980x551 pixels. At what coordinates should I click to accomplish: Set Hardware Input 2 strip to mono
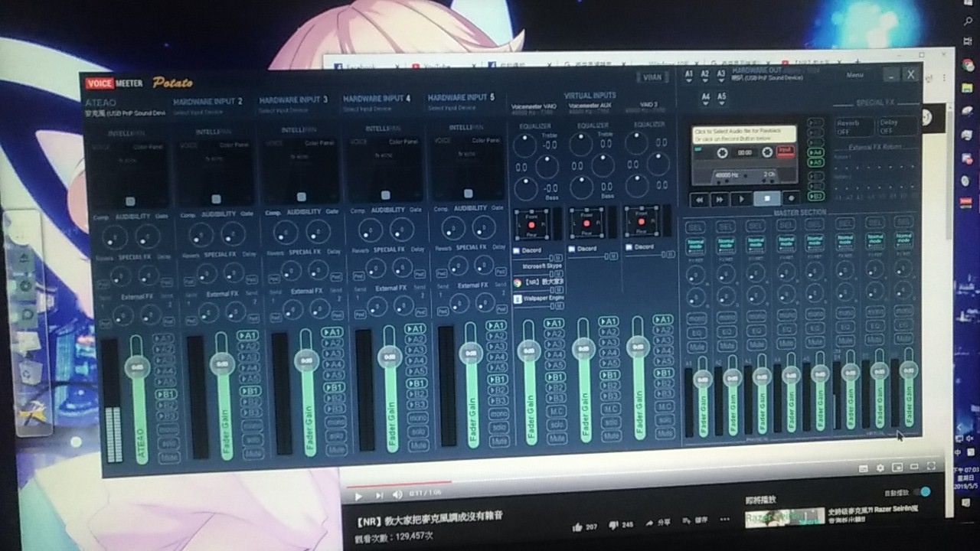[250, 425]
